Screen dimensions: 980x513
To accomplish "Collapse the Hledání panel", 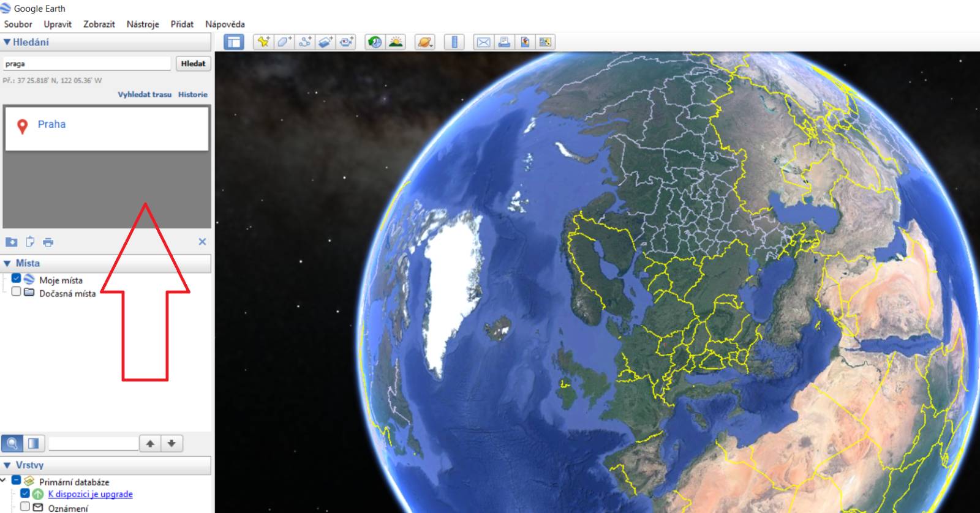I will coord(7,42).
